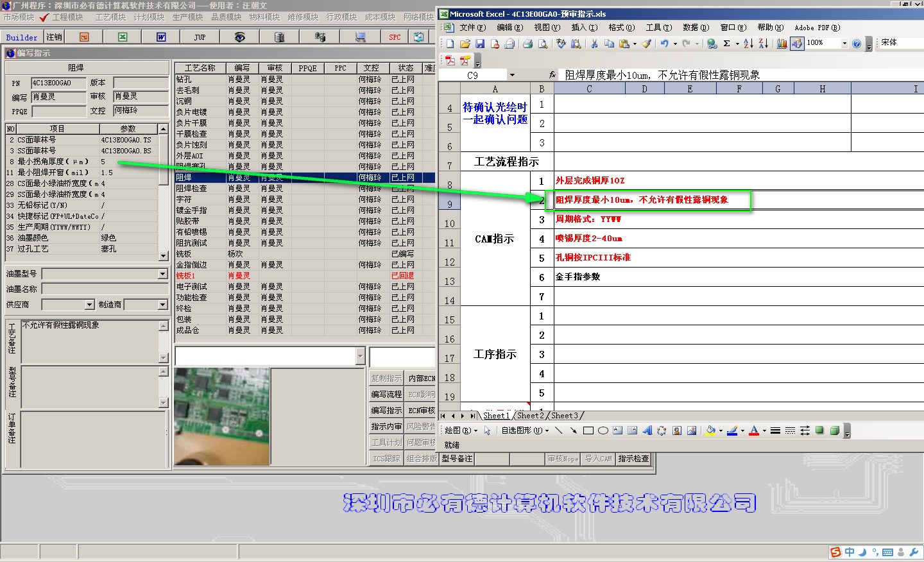
Task: Open the 工程模块 module menu
Action: click(x=67, y=17)
